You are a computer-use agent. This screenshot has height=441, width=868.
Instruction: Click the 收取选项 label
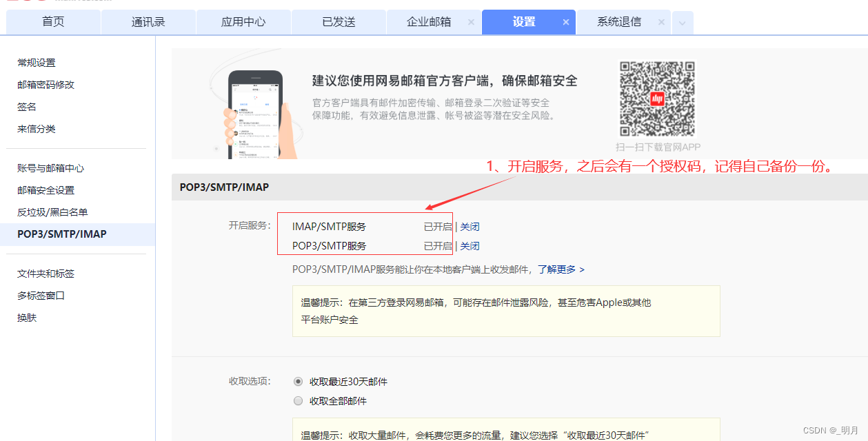[250, 381]
